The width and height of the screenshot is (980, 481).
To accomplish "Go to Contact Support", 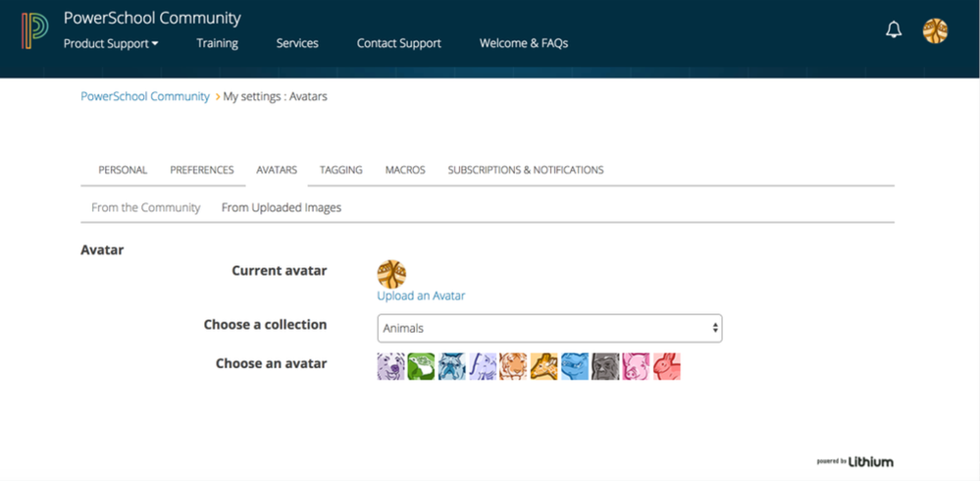I will pos(398,44).
